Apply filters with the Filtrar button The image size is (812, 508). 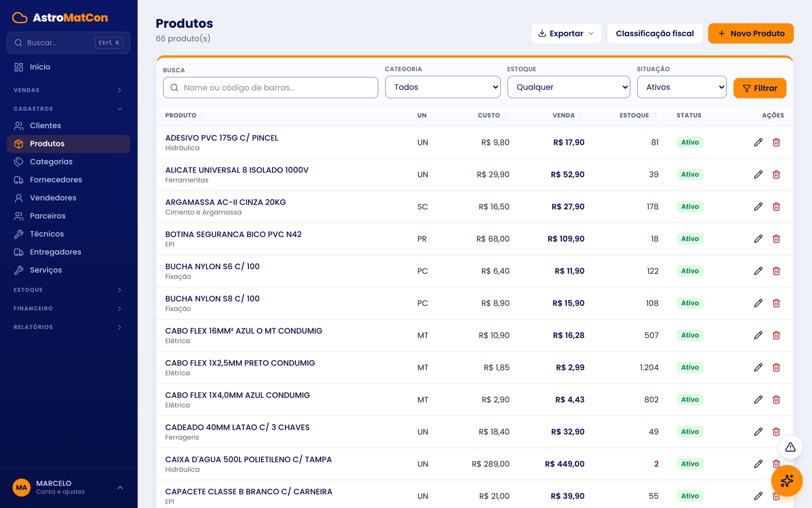pos(760,88)
